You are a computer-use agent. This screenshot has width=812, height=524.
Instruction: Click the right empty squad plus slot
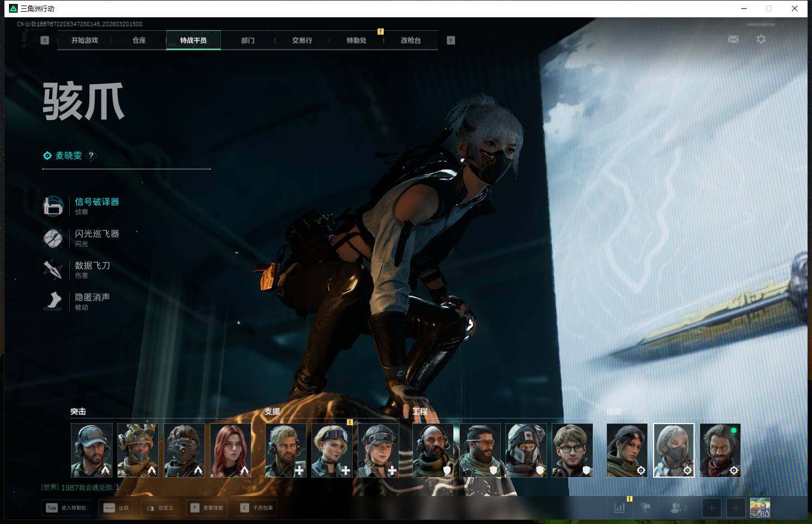(736, 508)
